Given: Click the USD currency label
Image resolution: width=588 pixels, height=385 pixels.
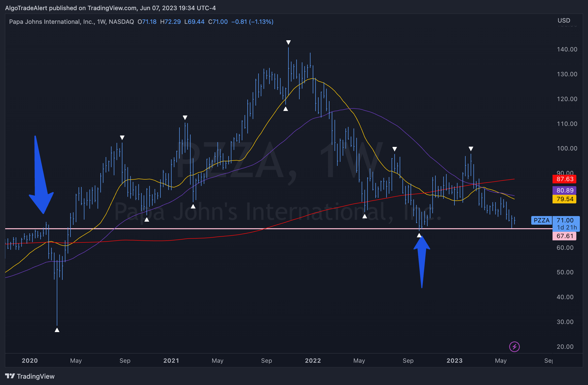Looking at the screenshot, I should tap(564, 21).
